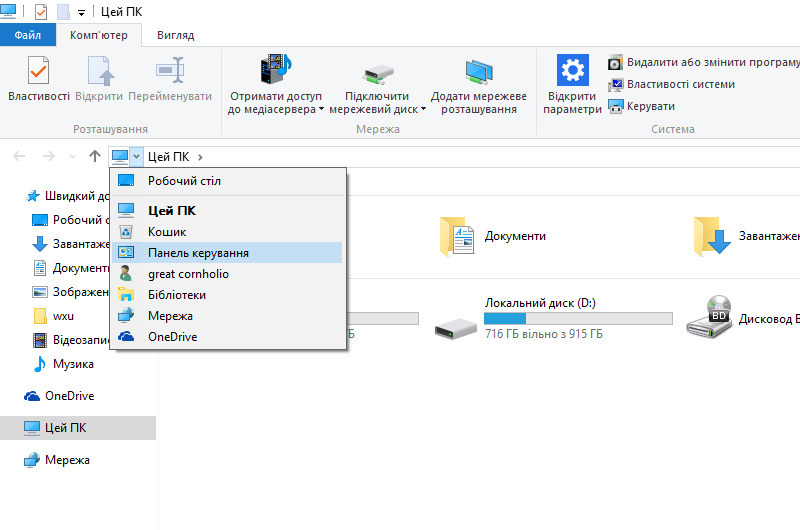Click the Властивості ribbon icon
The image size is (800, 530).
(38, 70)
